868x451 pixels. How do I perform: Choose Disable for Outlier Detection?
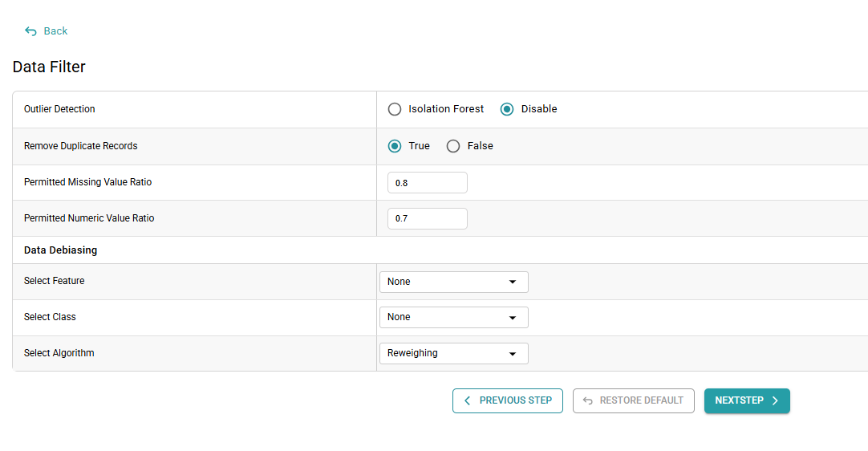(x=507, y=109)
